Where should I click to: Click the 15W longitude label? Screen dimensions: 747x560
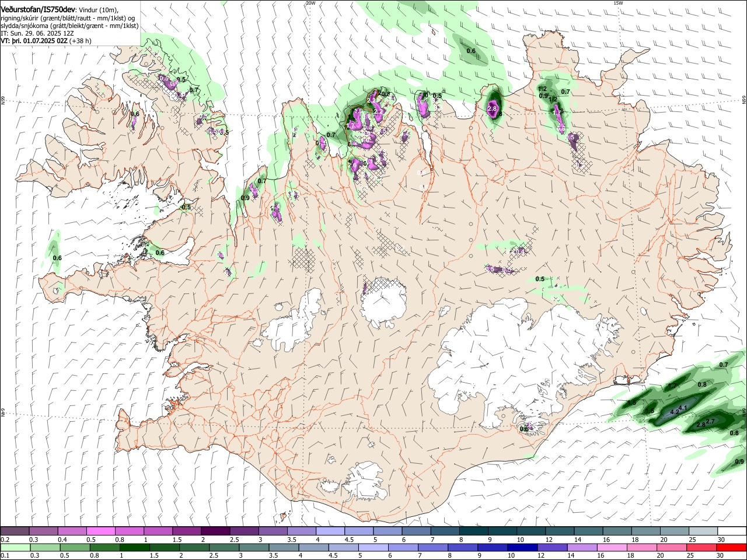(x=617, y=3)
